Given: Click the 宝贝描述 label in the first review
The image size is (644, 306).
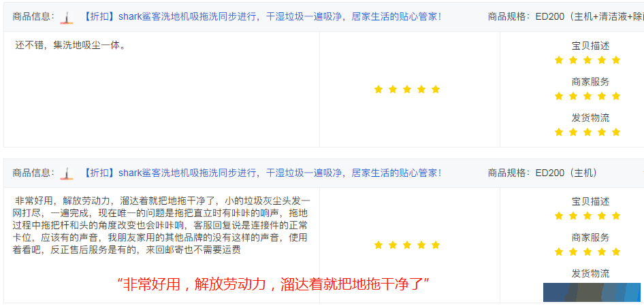Looking at the screenshot, I should pyautogui.click(x=591, y=46).
